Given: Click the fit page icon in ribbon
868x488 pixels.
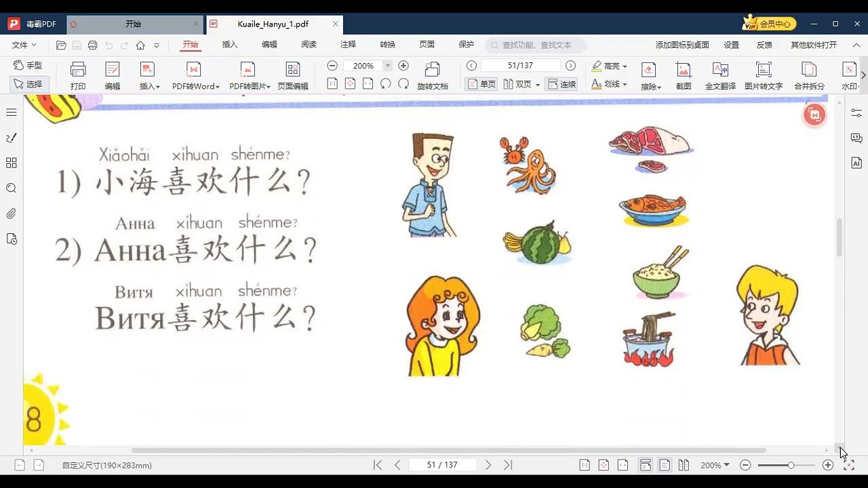Looking at the screenshot, I should tap(350, 84).
